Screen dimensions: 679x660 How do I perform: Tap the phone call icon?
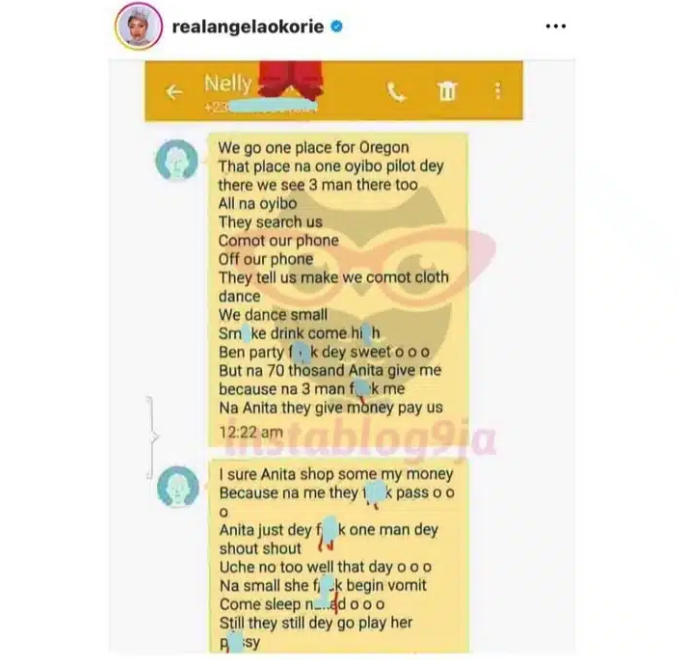[x=397, y=92]
